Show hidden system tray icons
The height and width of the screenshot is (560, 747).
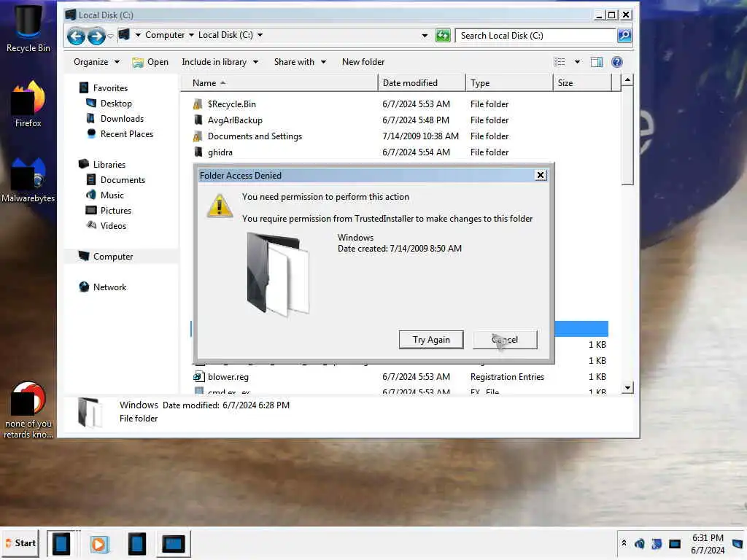624,543
